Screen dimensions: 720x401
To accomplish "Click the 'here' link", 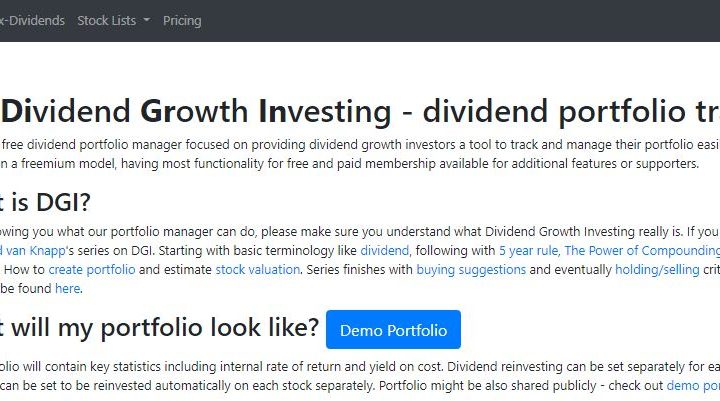I will [x=67, y=289].
